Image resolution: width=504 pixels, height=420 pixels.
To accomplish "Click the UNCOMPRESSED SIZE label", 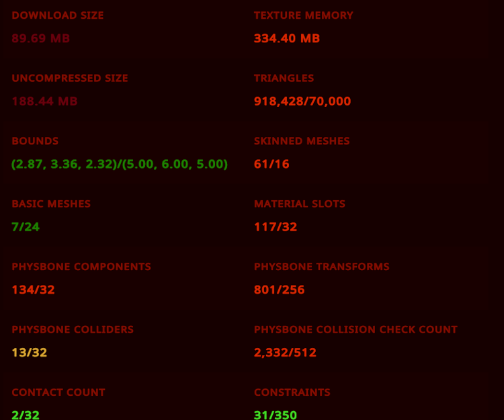I will (70, 78).
